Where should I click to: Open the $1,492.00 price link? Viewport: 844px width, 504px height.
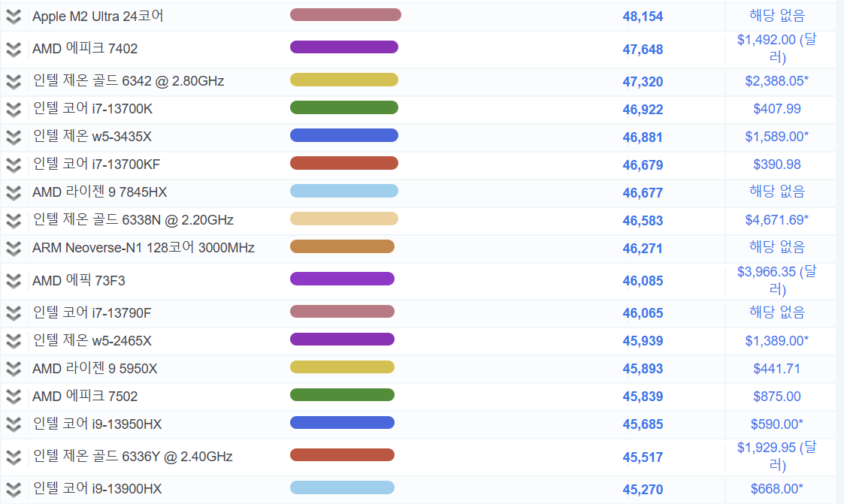coord(776,48)
